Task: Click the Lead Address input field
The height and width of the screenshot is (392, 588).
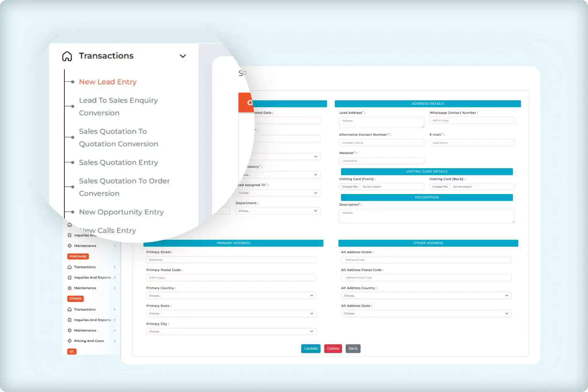Action: (x=381, y=122)
